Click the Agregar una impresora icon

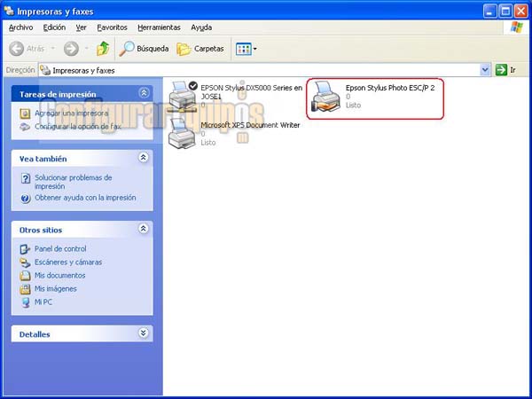coord(25,113)
